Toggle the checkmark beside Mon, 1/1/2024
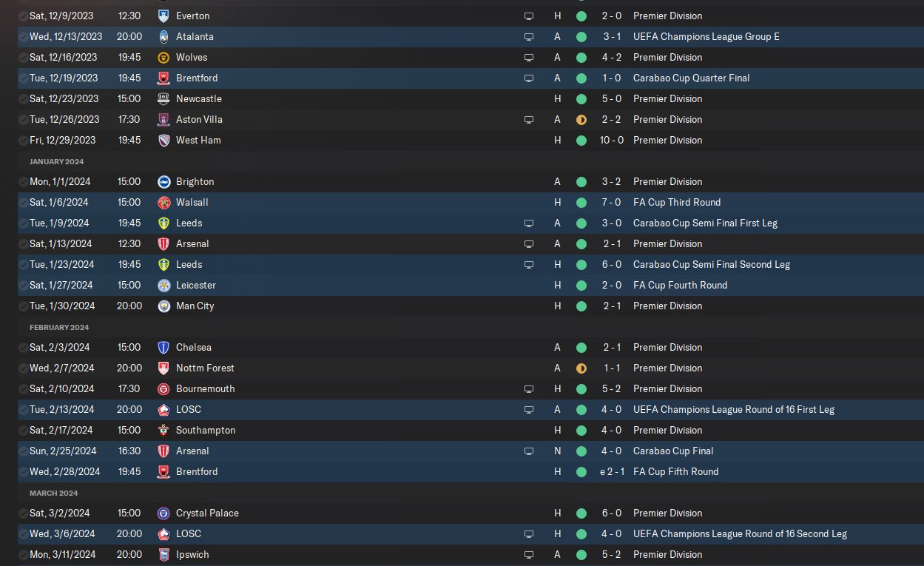Screen dimensions: 924x566 (x=24, y=181)
